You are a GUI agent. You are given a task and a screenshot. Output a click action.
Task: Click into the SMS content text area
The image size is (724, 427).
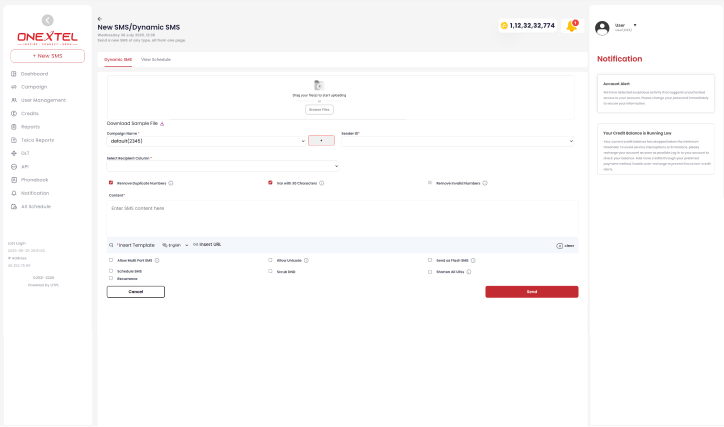[342, 218]
